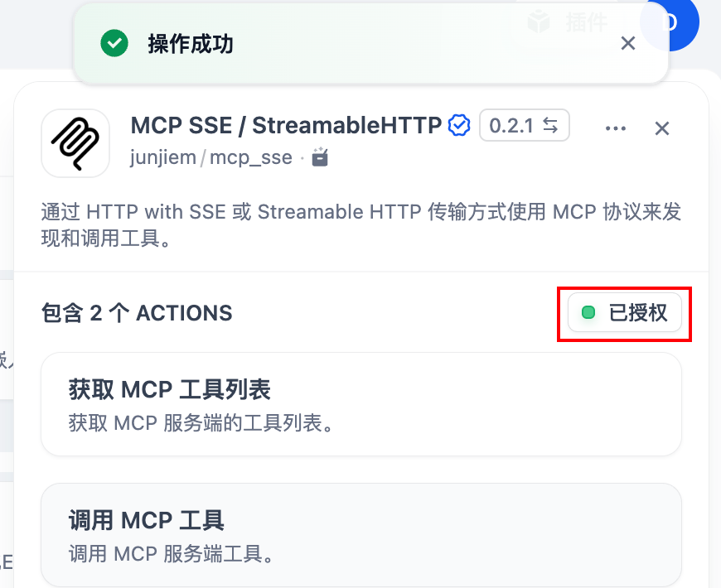Open the 0.2.1 version selector
This screenshot has height=588, width=721.
point(525,125)
